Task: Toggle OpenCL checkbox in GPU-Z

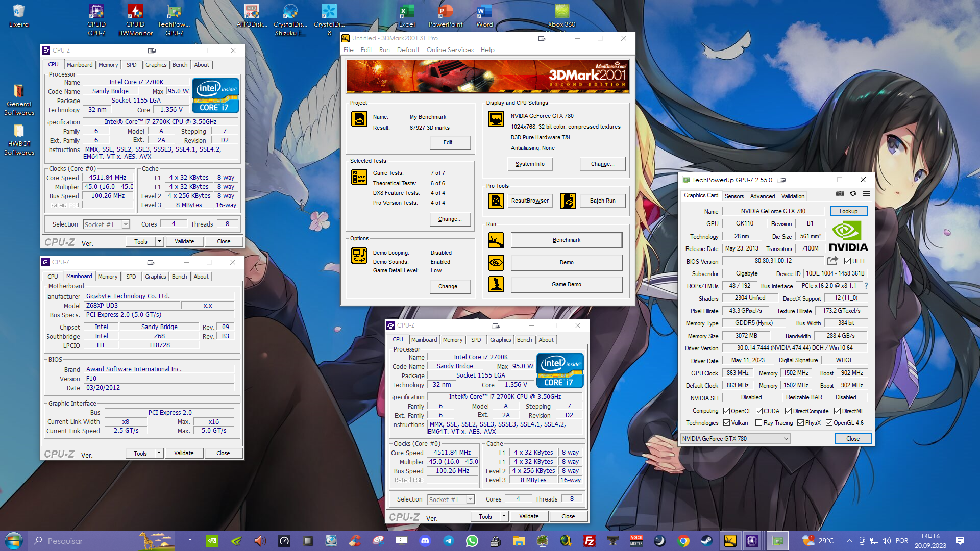Action: 726,411
